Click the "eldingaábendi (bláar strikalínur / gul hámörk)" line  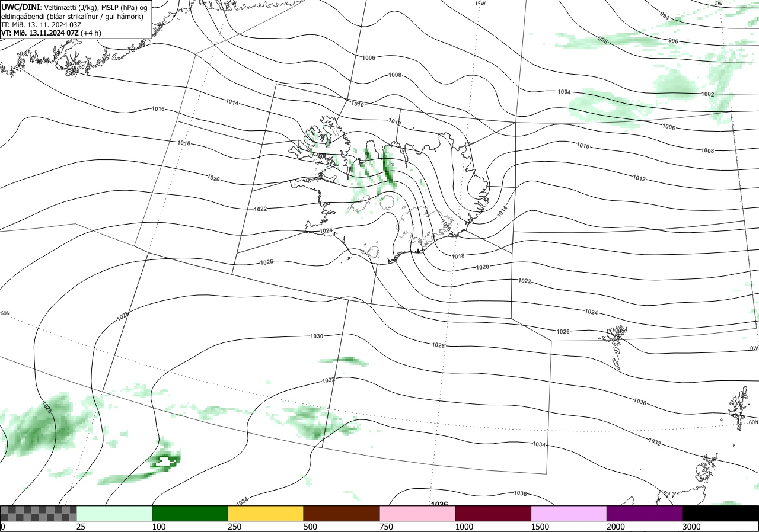(72, 16)
